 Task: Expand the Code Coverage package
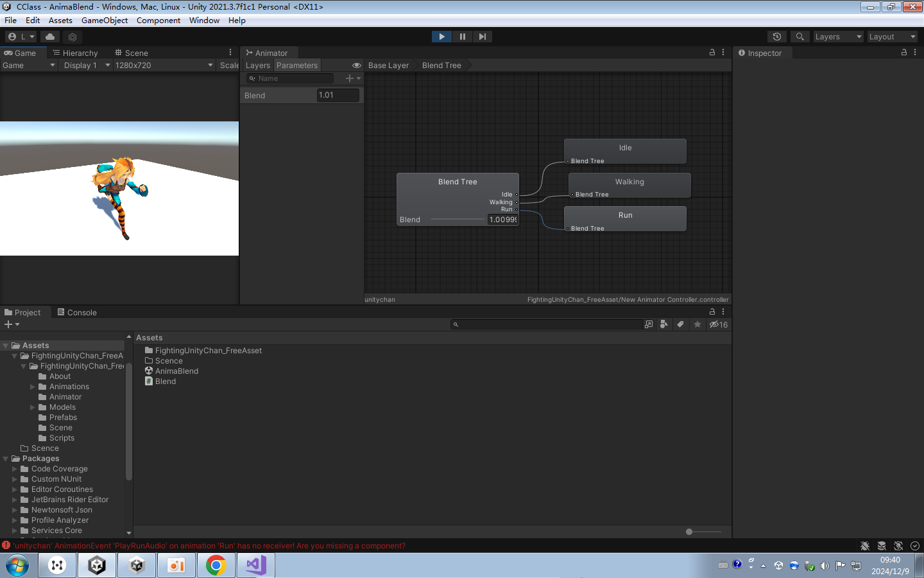15,469
